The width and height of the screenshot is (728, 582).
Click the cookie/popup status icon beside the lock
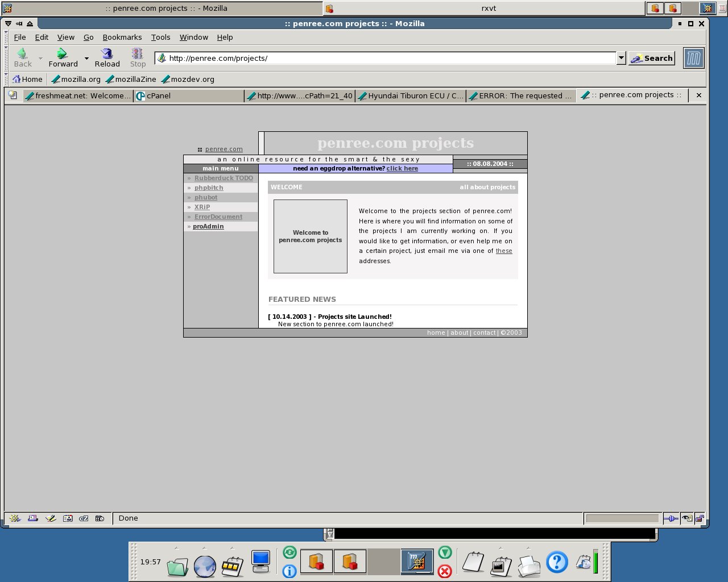(687, 518)
